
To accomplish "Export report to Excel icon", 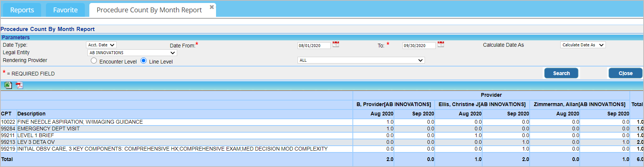I will tap(8, 85).
